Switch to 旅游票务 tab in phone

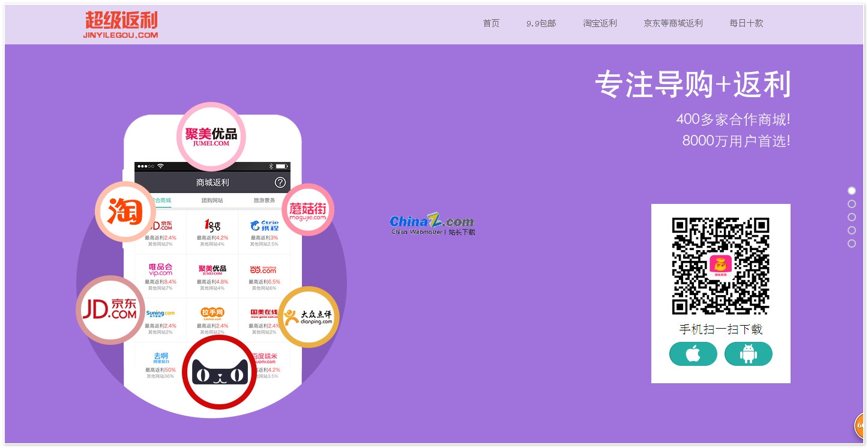coord(264,200)
